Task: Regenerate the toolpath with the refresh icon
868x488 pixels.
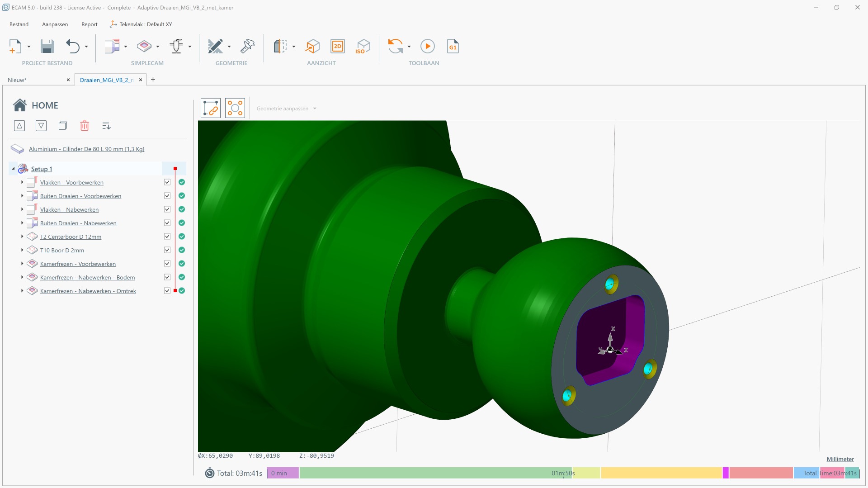Action: click(396, 46)
